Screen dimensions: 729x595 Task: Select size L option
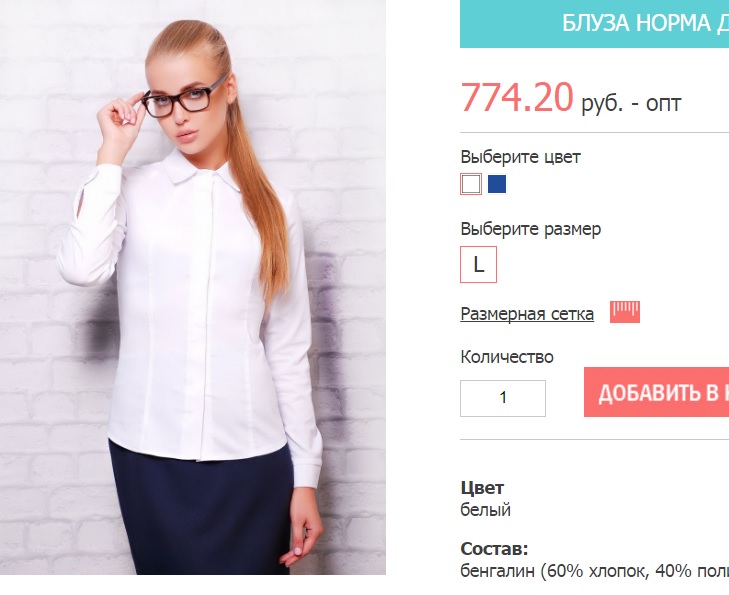pos(478,264)
